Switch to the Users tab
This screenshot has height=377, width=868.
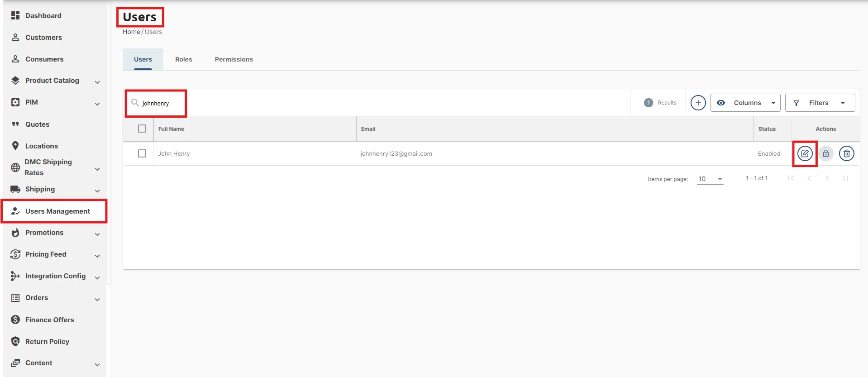[143, 59]
